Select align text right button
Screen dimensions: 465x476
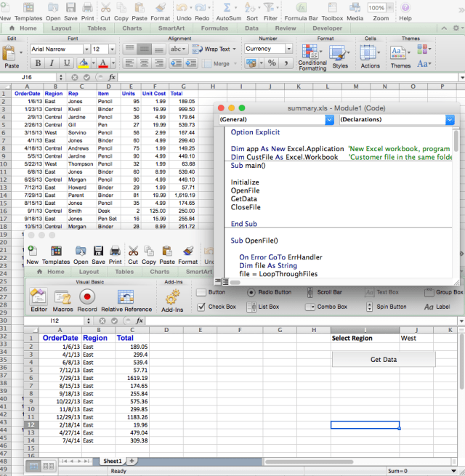pyautogui.click(x=158, y=63)
